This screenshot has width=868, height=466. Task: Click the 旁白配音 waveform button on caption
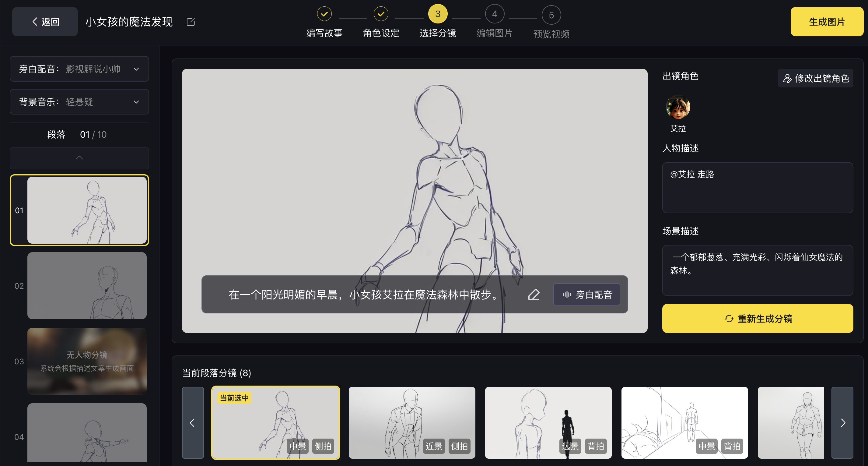[x=587, y=294]
